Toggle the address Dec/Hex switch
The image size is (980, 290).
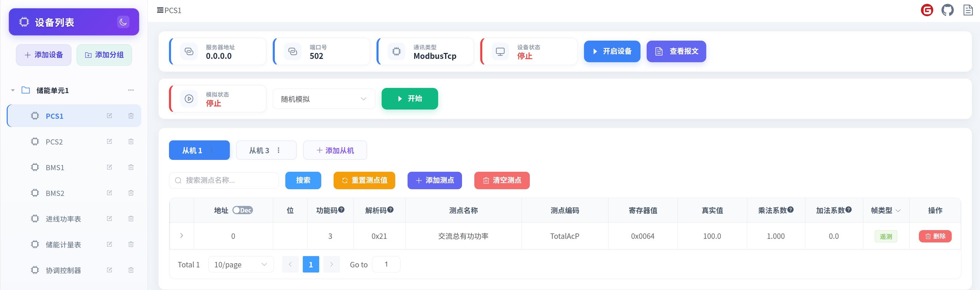(243, 210)
